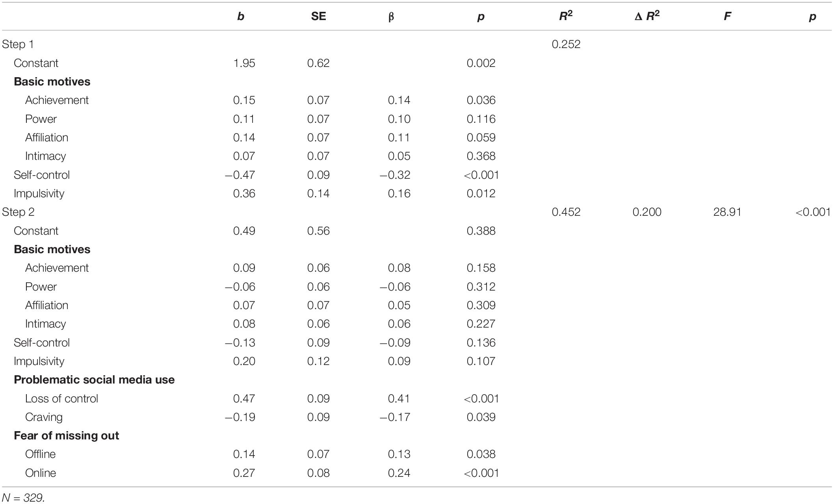Click the 'Step 1' row label
This screenshot has width=834, height=504.
[18, 44]
